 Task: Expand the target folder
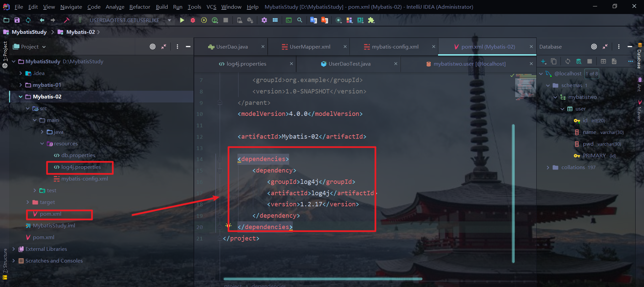pyautogui.click(x=28, y=202)
